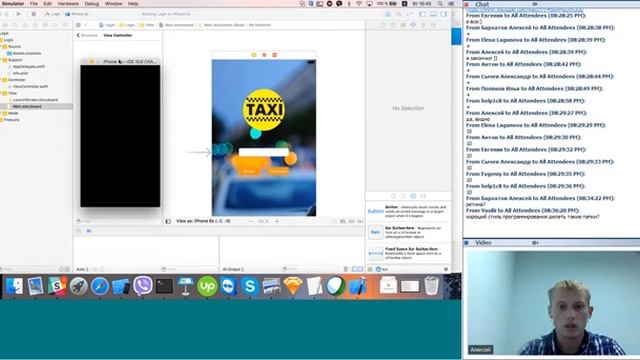Open Upwork from the Dock

(207, 286)
